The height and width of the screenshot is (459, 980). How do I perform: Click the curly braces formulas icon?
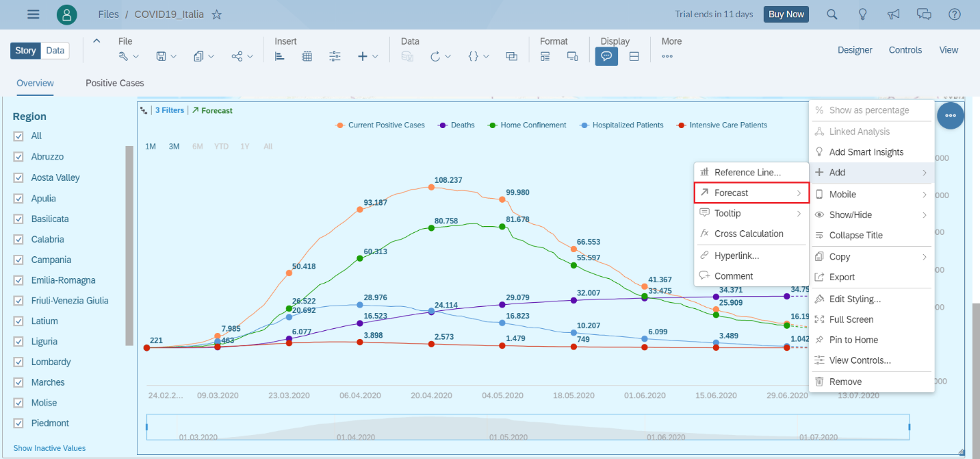tap(474, 56)
